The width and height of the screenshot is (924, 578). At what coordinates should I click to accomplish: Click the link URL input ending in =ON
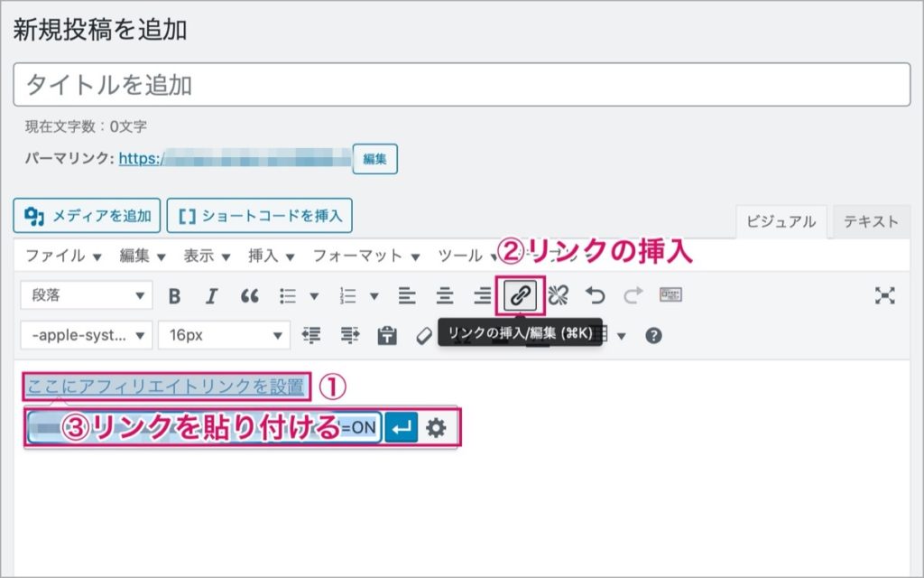204,427
